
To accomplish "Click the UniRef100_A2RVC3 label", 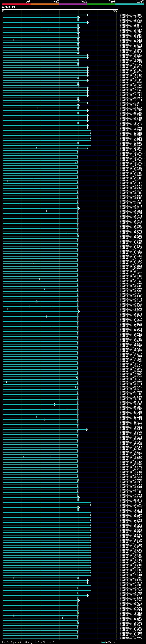I will [x=131, y=625].
